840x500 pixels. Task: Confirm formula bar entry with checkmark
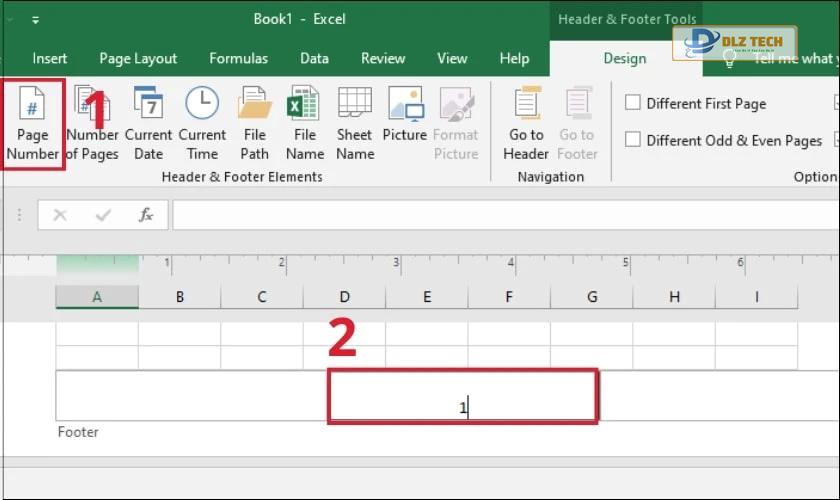click(103, 215)
